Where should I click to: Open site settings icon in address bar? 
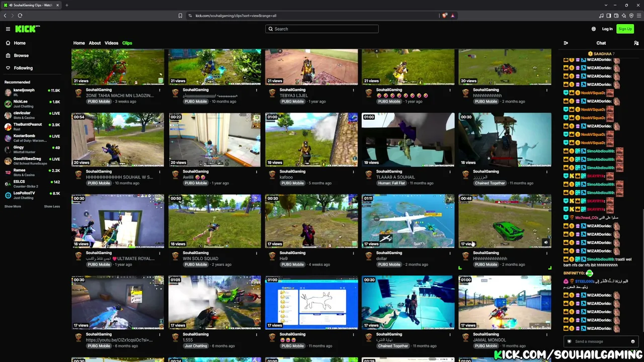pyautogui.click(x=190, y=16)
